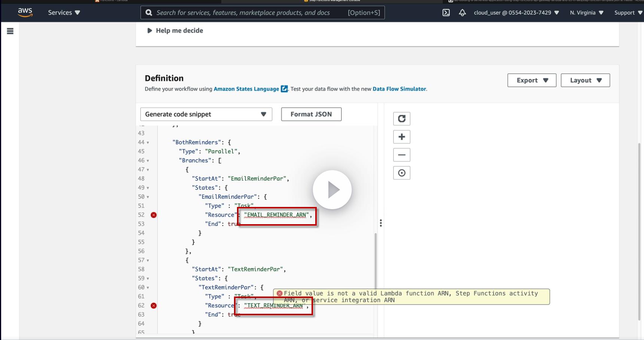Image resolution: width=644 pixels, height=340 pixels.
Task: Open the Export dropdown
Action: coord(532,80)
